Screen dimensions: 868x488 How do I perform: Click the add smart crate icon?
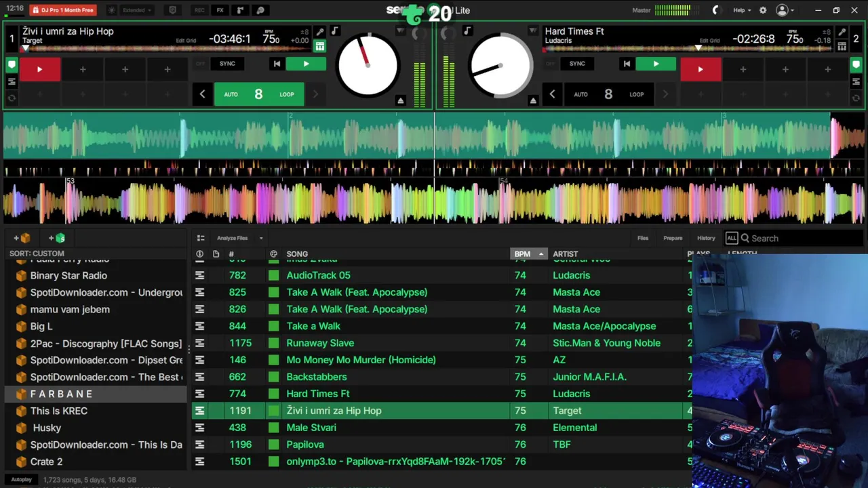[x=57, y=238]
